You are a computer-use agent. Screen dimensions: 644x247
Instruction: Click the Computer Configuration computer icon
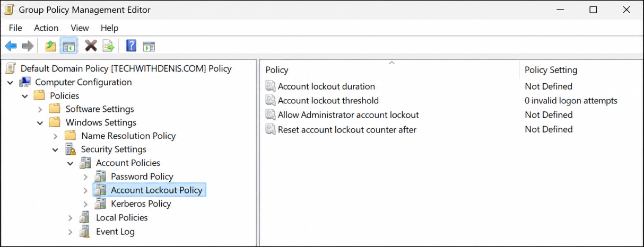25,82
